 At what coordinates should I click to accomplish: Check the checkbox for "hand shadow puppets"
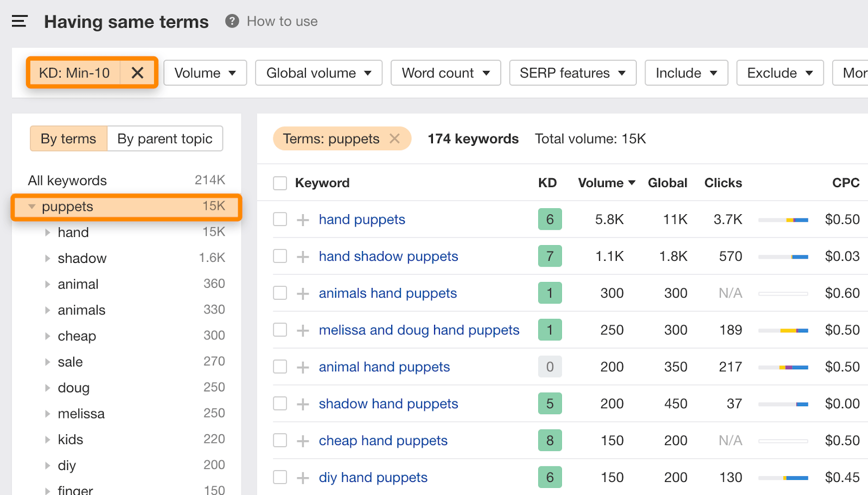(279, 255)
